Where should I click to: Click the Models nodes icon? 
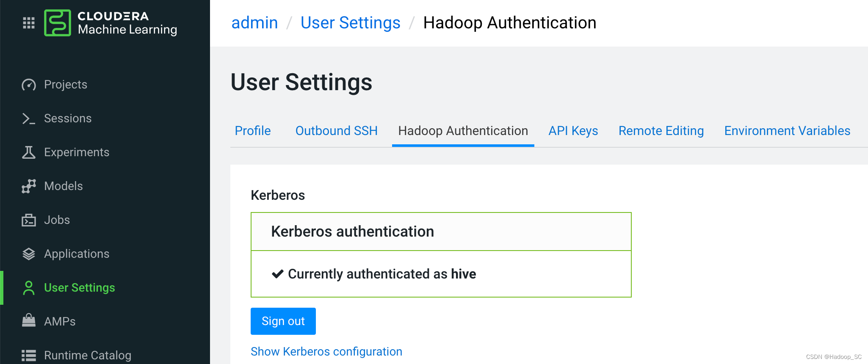pyautogui.click(x=29, y=186)
